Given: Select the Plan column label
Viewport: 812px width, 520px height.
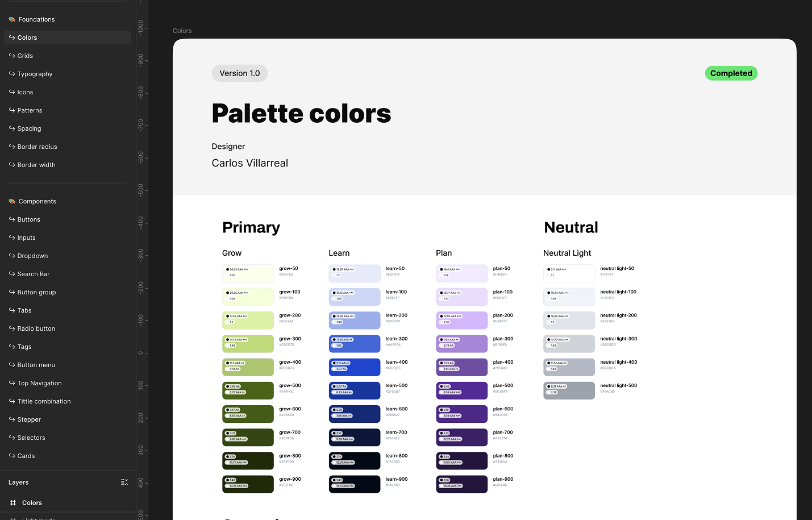Looking at the screenshot, I should (444, 253).
